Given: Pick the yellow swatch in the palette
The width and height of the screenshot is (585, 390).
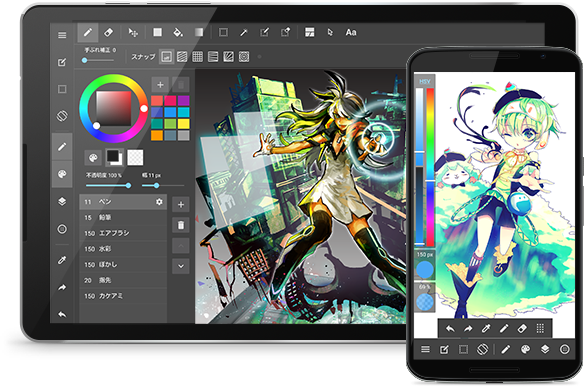Looking at the screenshot, I should pyautogui.click(x=183, y=124).
